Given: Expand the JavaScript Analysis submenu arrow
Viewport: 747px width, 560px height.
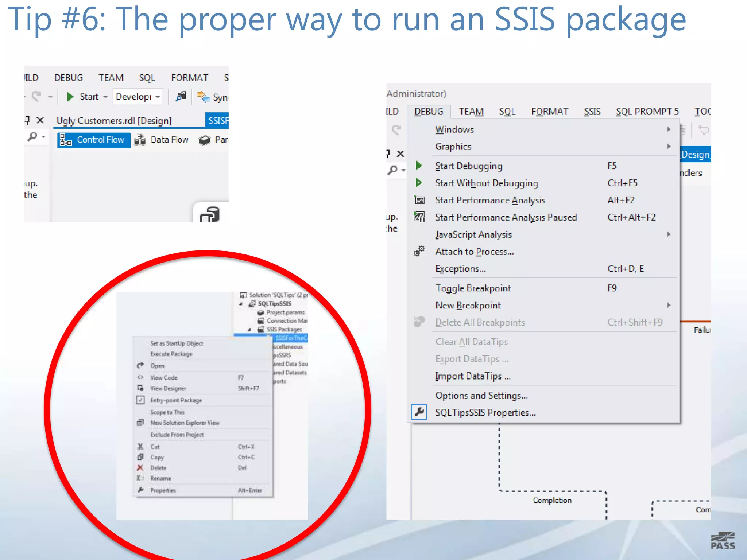Looking at the screenshot, I should pos(669,234).
